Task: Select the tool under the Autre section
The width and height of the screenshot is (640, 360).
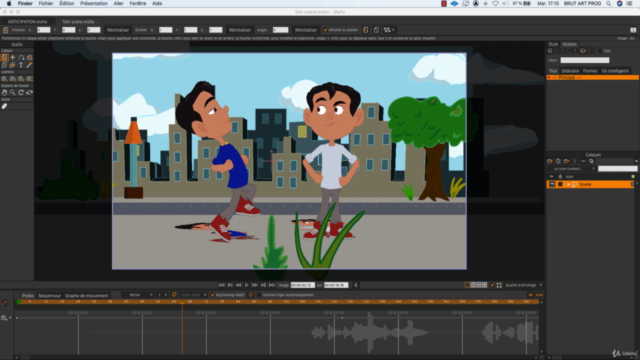Action: tap(4, 106)
